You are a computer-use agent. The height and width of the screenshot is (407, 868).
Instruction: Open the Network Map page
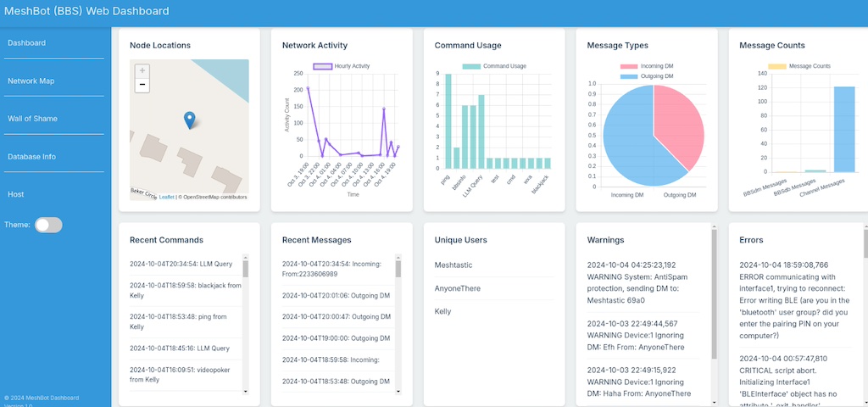pyautogui.click(x=31, y=81)
